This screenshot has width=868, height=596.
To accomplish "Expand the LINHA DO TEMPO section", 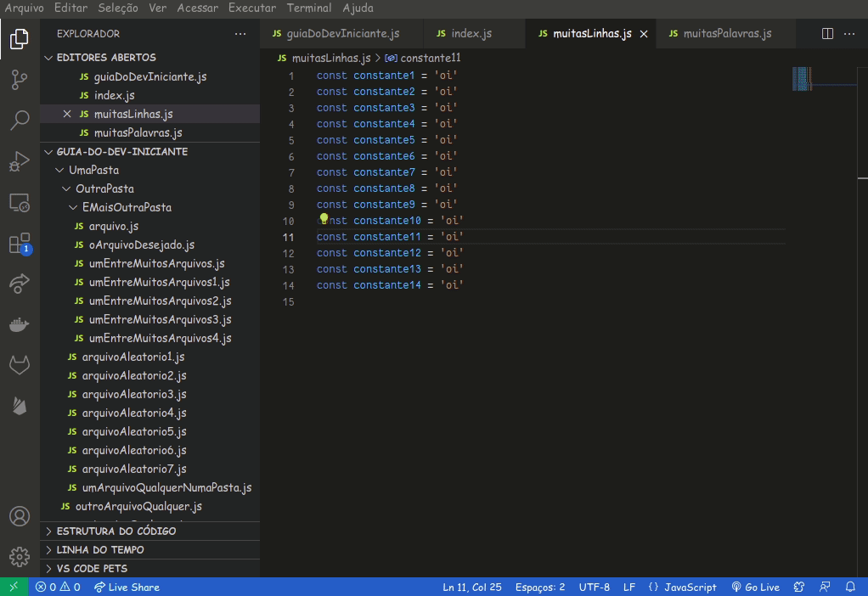I will pyautogui.click(x=100, y=550).
